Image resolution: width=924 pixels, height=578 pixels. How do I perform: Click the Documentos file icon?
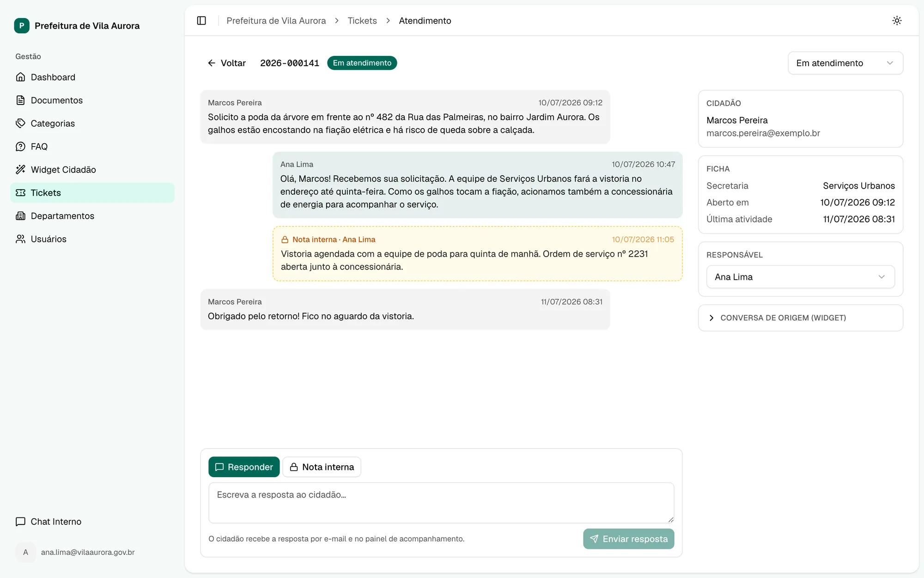coord(20,100)
